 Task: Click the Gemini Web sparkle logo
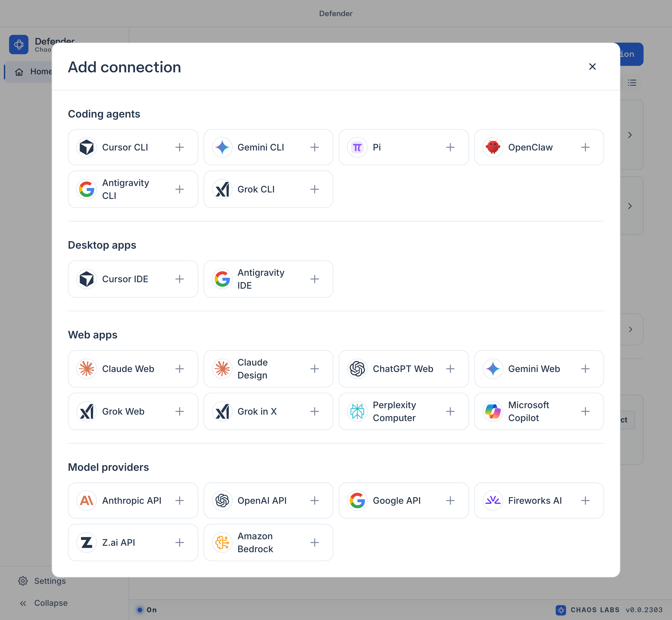click(493, 369)
